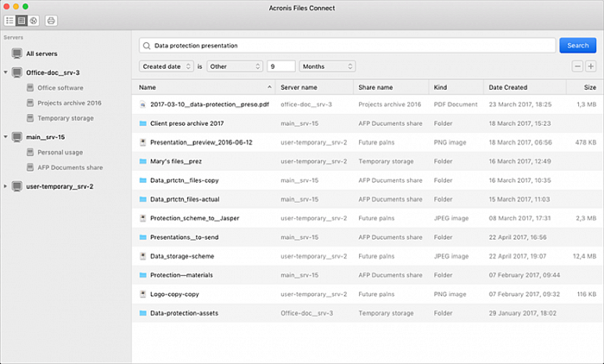The width and height of the screenshot is (604, 364).
Task: Select All servers in the sidebar
Action: [41, 53]
